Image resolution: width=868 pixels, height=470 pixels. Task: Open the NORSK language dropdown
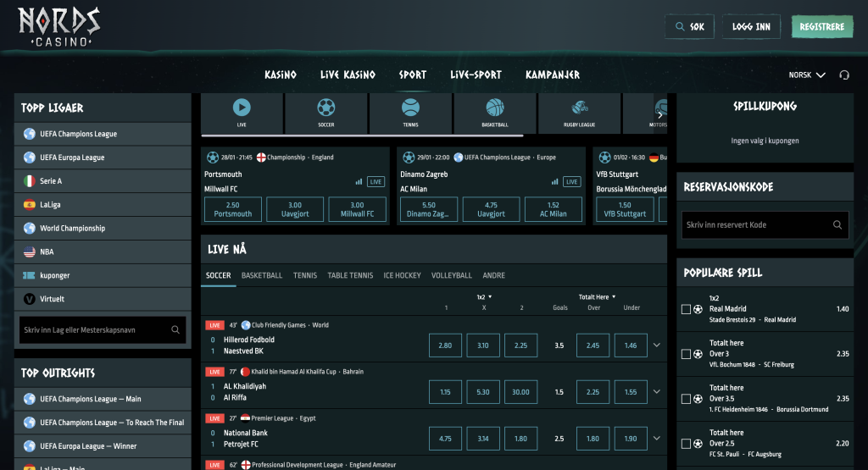click(x=807, y=75)
